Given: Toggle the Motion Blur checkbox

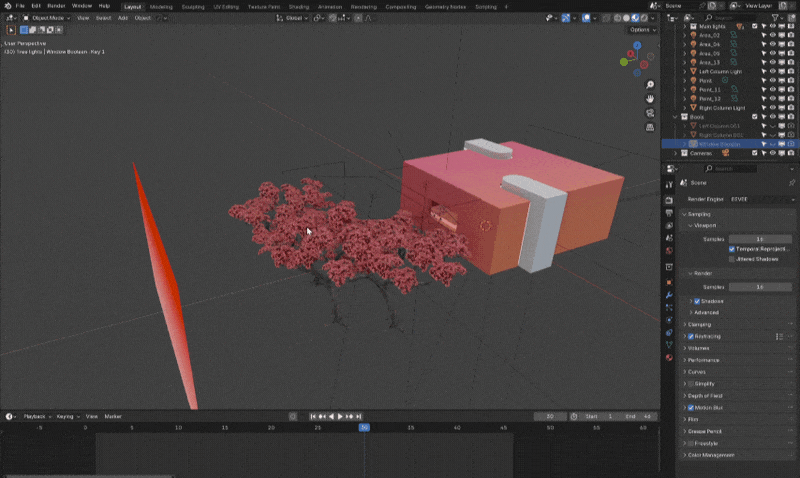Looking at the screenshot, I should pos(691,407).
